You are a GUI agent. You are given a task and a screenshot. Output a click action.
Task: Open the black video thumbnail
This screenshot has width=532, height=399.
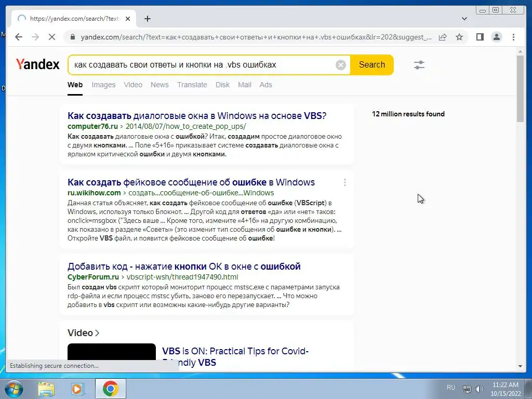112,352
